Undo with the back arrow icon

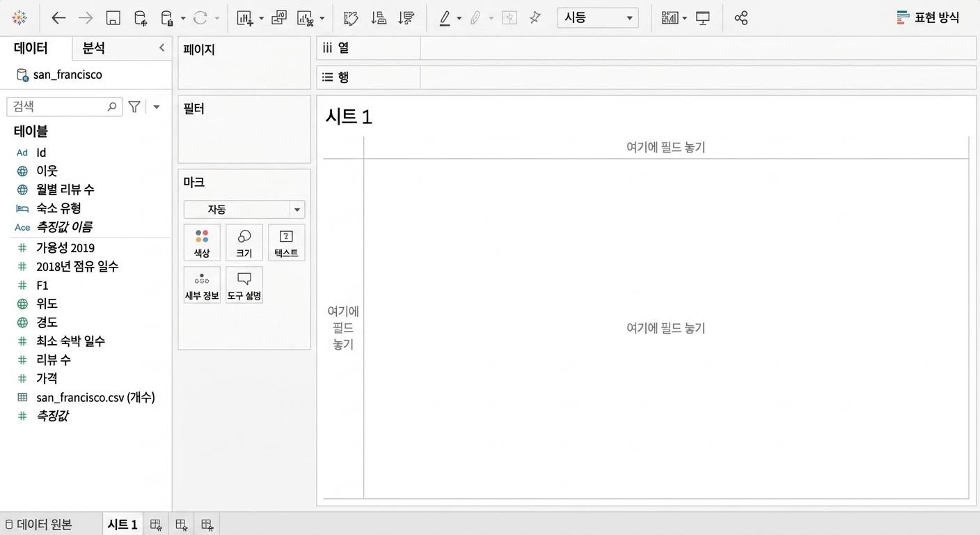click(x=58, y=18)
